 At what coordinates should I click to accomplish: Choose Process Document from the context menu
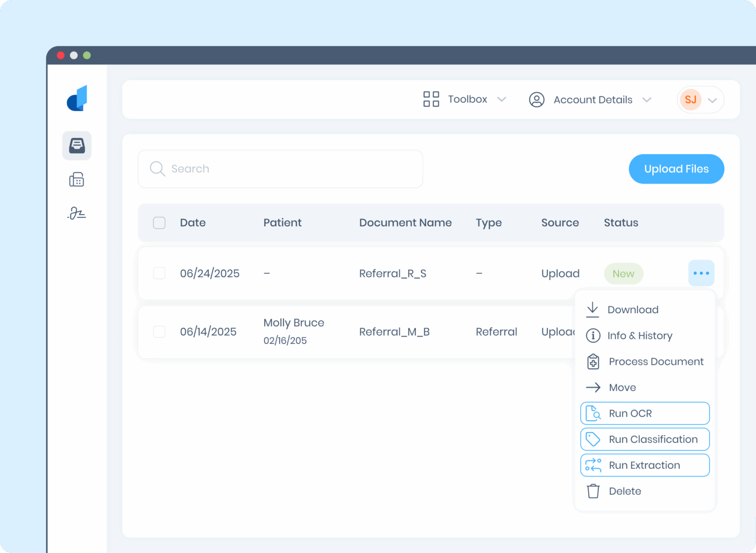click(656, 361)
